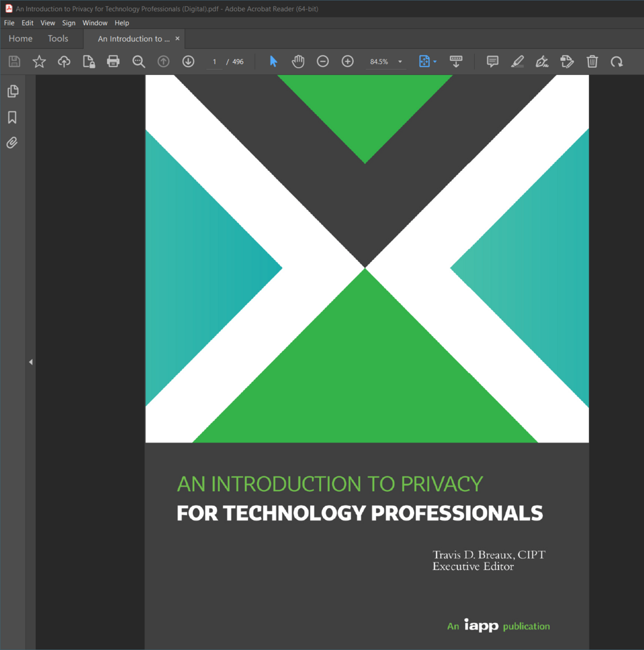
Task: Click the iapp publication logo
Action: point(499,625)
